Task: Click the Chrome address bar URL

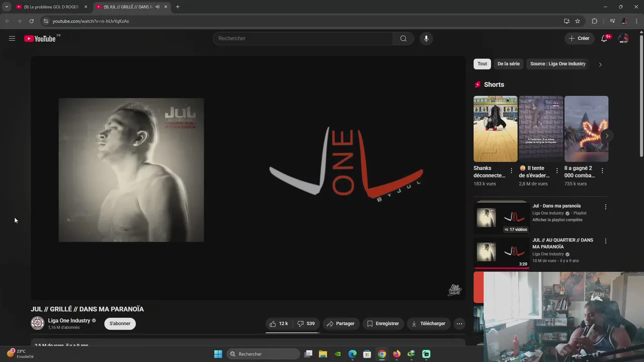Action: click(91, 21)
